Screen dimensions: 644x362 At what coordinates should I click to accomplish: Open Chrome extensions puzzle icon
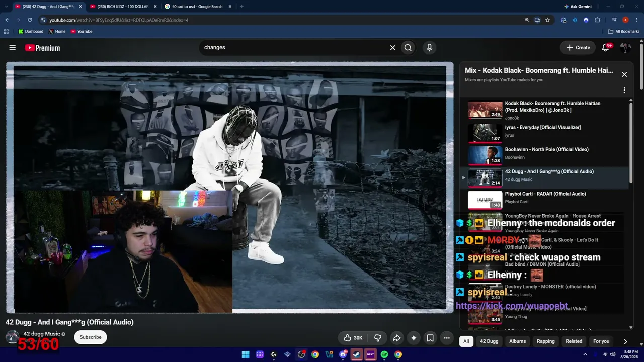click(597, 20)
